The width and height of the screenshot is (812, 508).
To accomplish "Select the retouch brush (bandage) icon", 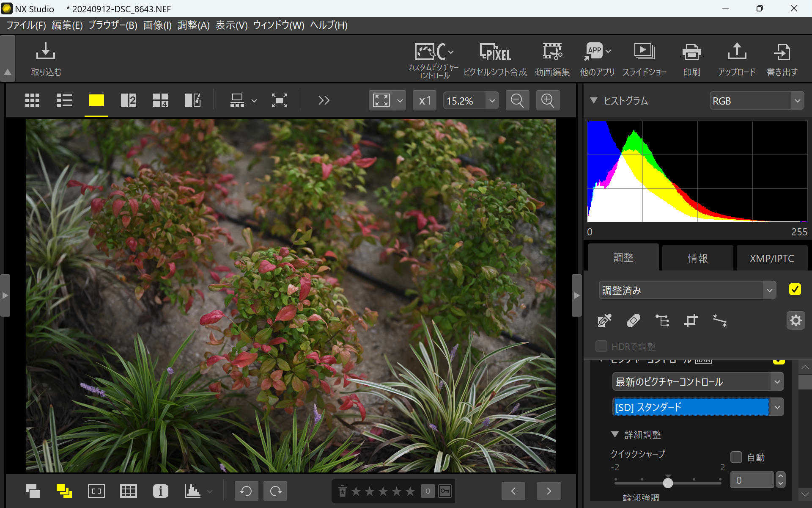I will click(633, 320).
